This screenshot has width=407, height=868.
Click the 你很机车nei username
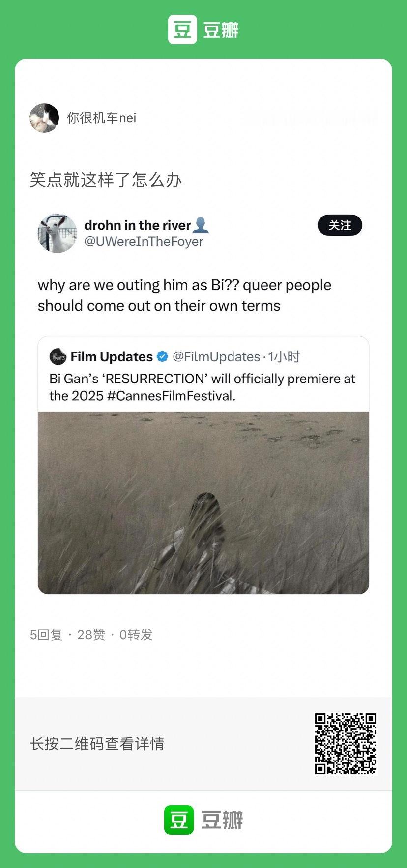pos(102,118)
